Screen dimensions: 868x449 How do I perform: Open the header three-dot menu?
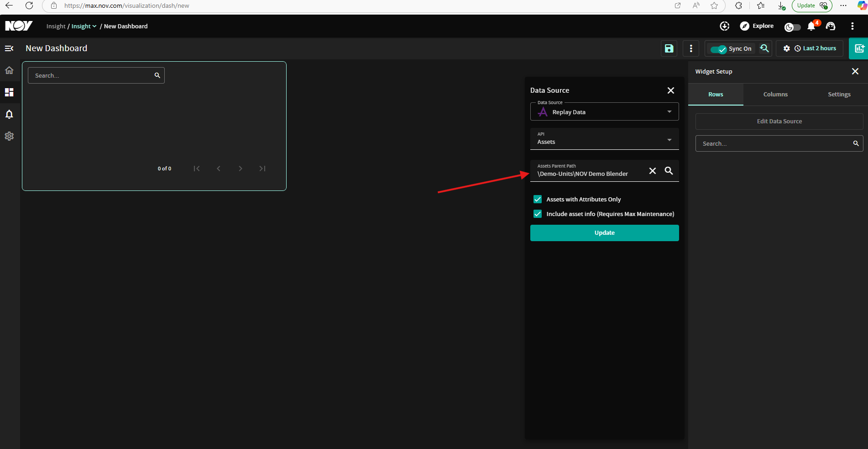click(852, 26)
